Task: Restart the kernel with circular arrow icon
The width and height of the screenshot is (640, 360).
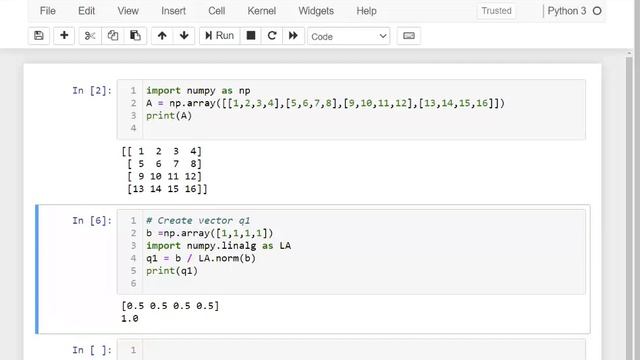Action: 272,36
